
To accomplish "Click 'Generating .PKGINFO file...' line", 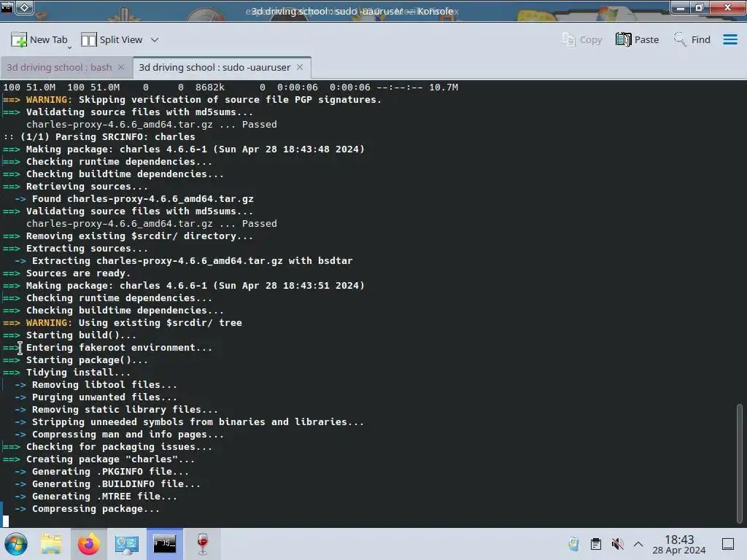I will click(x=110, y=471).
